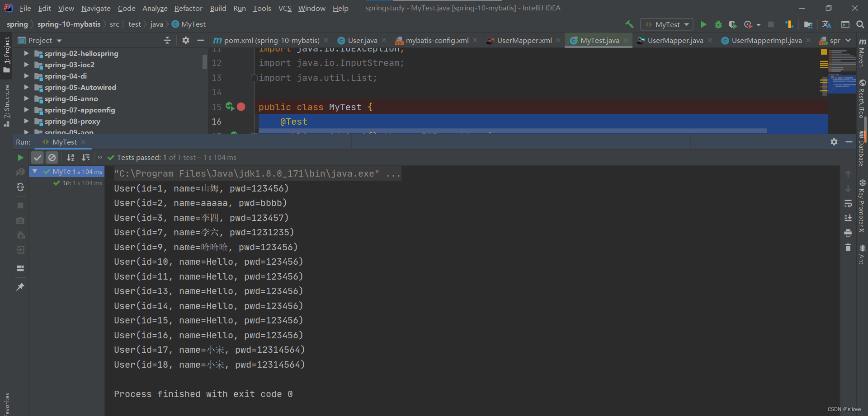868x416 pixels.
Task: Collapse the MyTest test result node
Action: (x=35, y=171)
